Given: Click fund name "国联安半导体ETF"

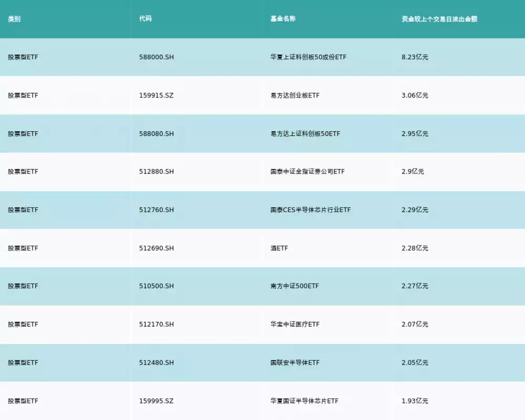Looking at the screenshot, I should click(x=295, y=363).
